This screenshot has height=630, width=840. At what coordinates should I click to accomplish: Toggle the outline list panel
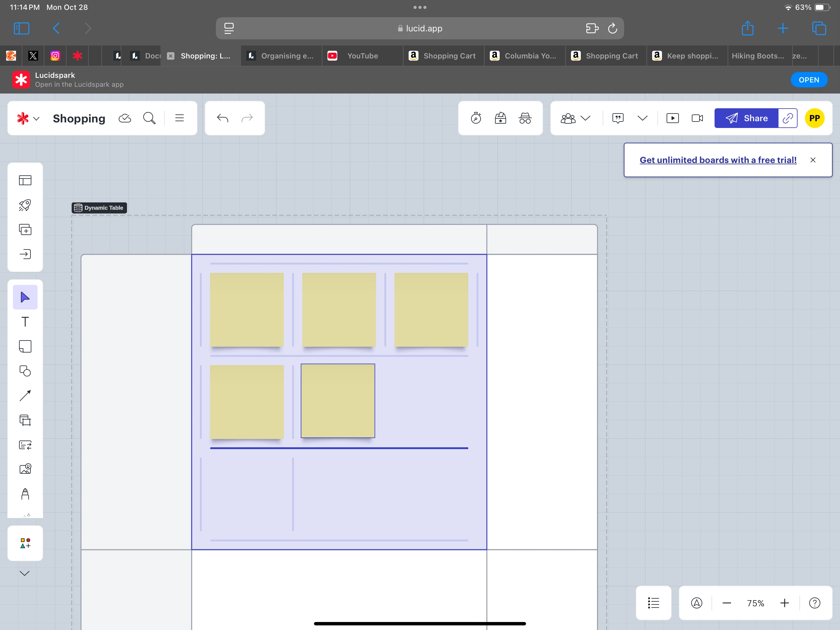(x=653, y=603)
